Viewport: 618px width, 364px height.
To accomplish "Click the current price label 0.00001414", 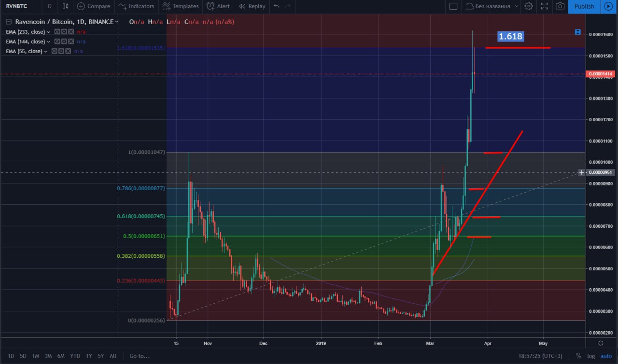I will (x=601, y=74).
